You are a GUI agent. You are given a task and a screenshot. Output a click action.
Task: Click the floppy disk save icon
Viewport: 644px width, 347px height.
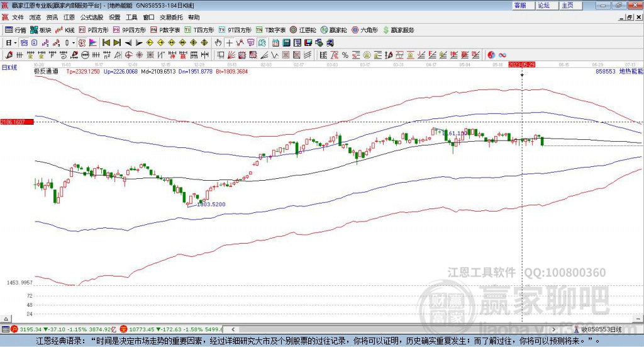pos(308,43)
